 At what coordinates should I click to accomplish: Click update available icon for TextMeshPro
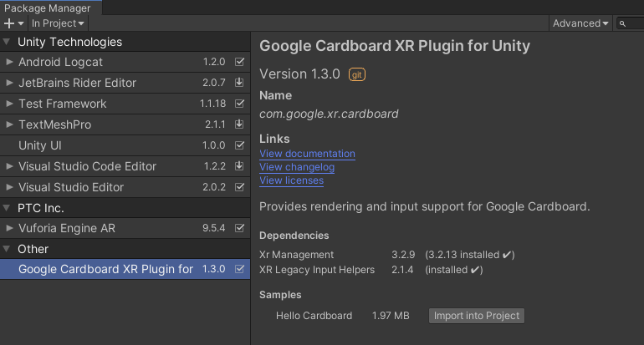tap(239, 124)
